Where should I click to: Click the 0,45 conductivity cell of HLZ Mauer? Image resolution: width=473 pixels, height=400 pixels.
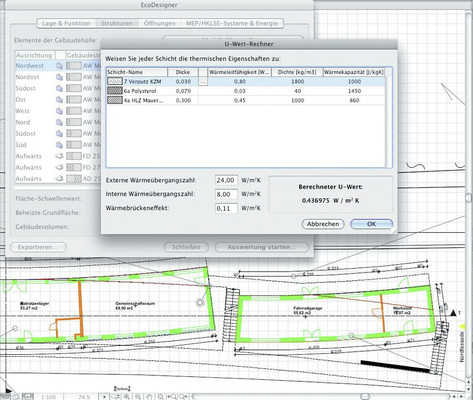pyautogui.click(x=240, y=100)
